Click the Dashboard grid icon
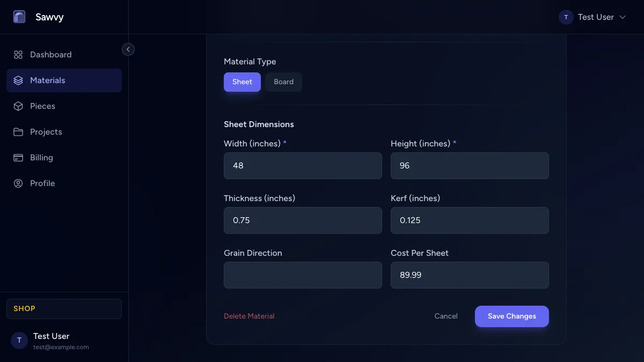The width and height of the screenshot is (644, 362). coord(18,55)
